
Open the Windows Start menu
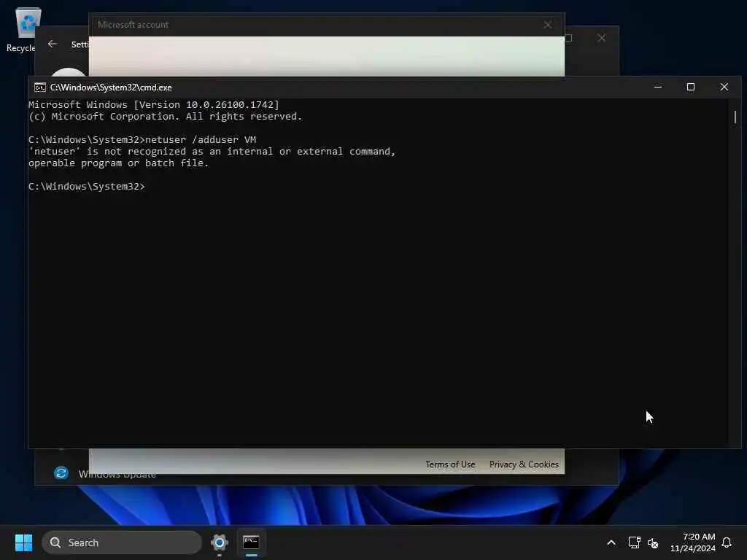click(23, 542)
